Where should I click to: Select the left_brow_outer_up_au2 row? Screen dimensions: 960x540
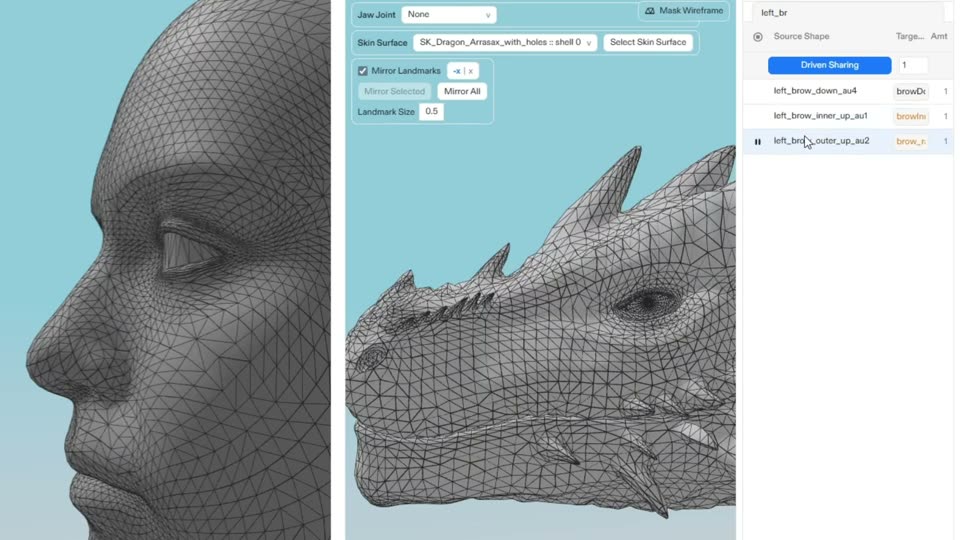pos(848,141)
